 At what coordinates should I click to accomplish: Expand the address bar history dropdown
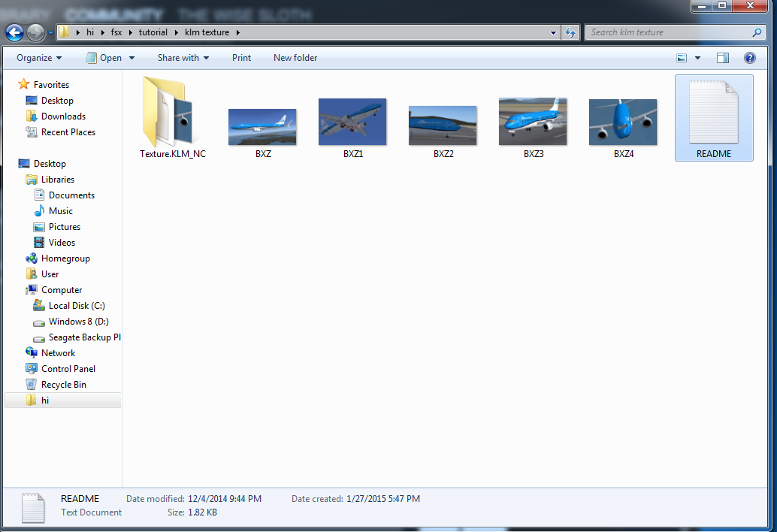pos(553,33)
